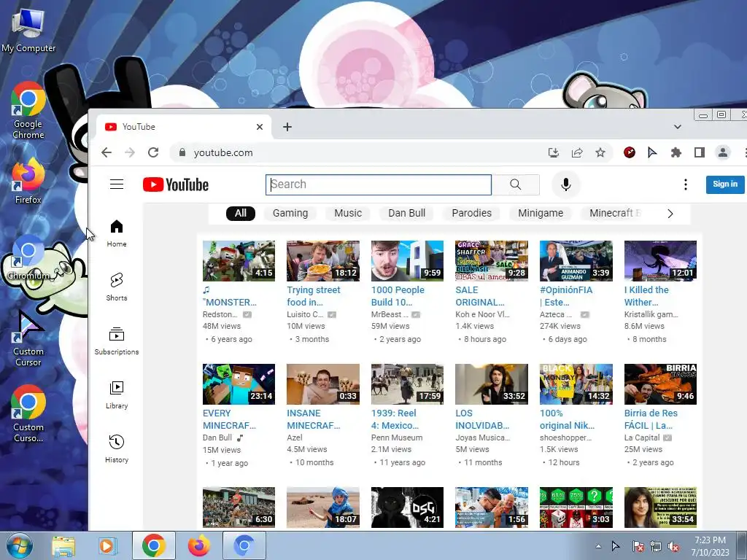Select the Gaming filter chip
The image size is (747, 560).
[x=290, y=214]
